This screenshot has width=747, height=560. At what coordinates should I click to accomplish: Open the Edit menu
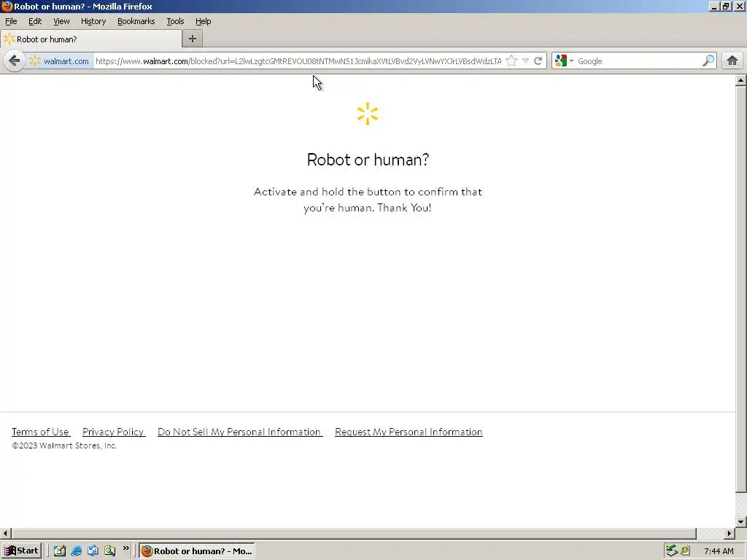tap(35, 21)
